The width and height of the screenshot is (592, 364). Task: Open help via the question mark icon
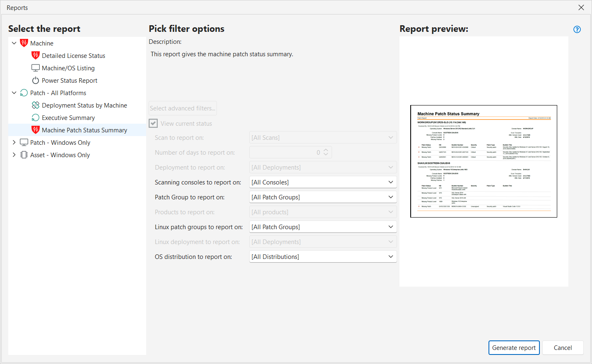[577, 29]
